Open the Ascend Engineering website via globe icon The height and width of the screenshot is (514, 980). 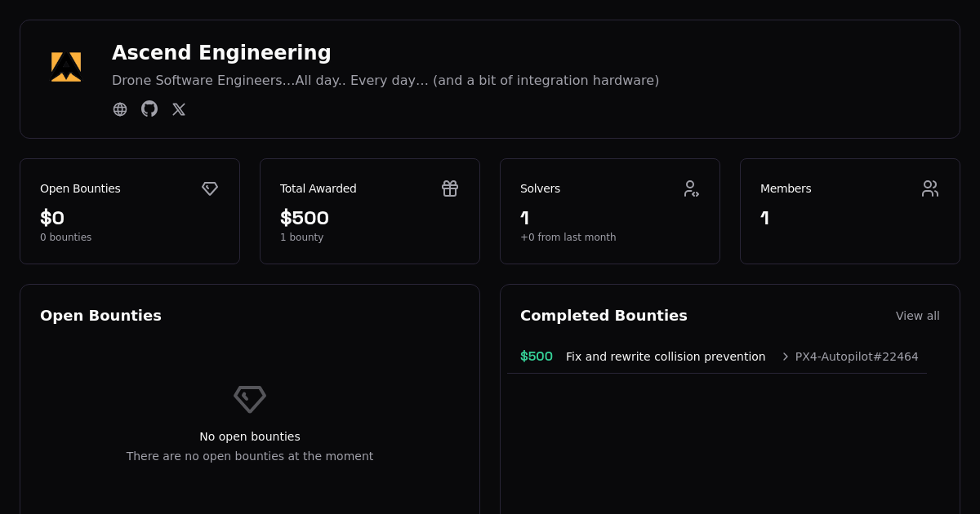[120, 109]
